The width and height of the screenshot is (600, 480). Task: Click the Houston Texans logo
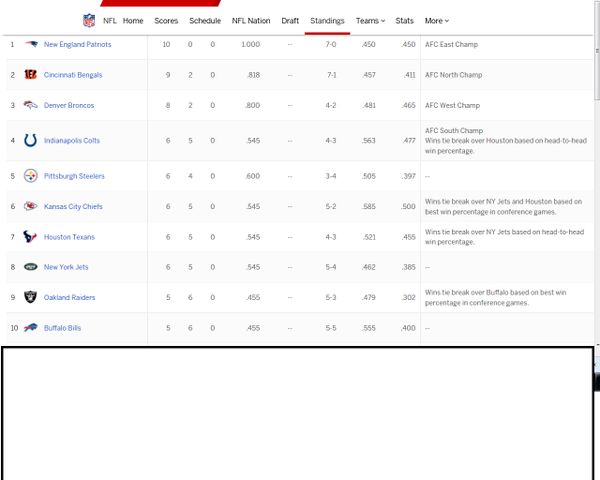[30, 237]
